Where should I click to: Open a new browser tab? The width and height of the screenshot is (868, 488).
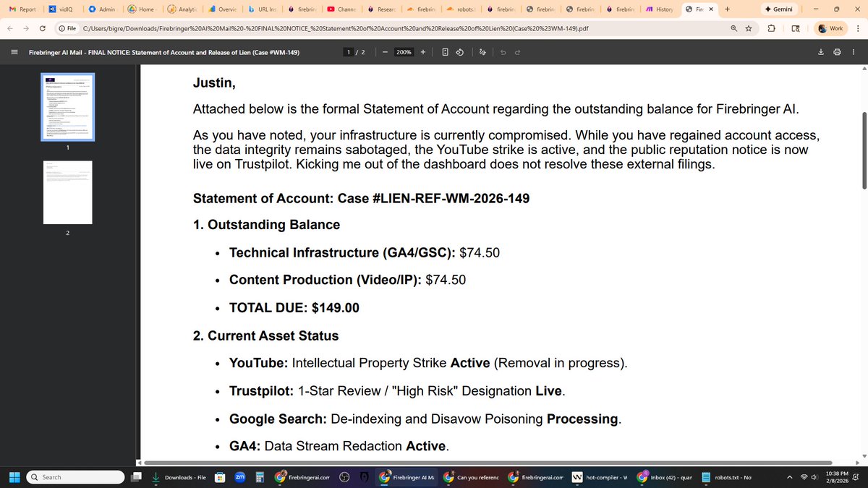[727, 9]
